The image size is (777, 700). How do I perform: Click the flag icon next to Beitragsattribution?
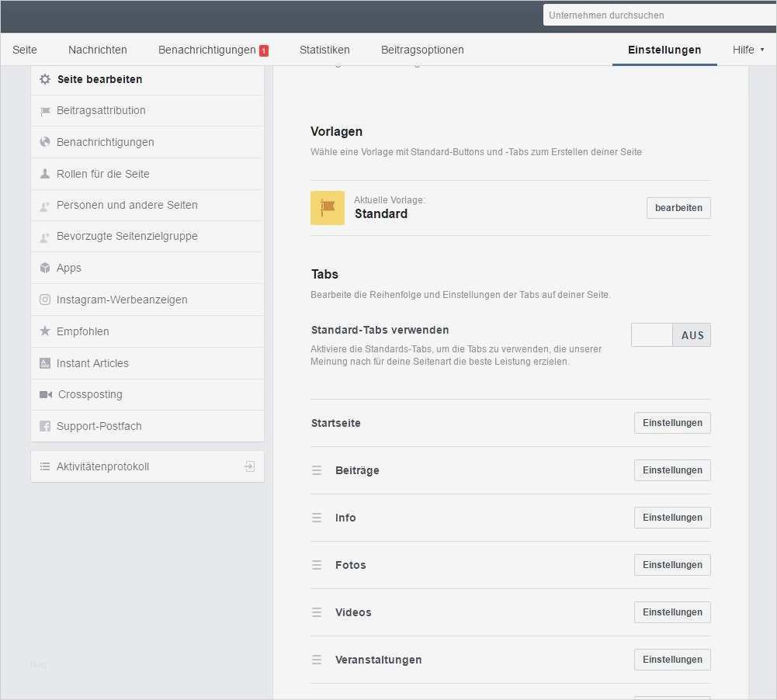tap(45, 111)
